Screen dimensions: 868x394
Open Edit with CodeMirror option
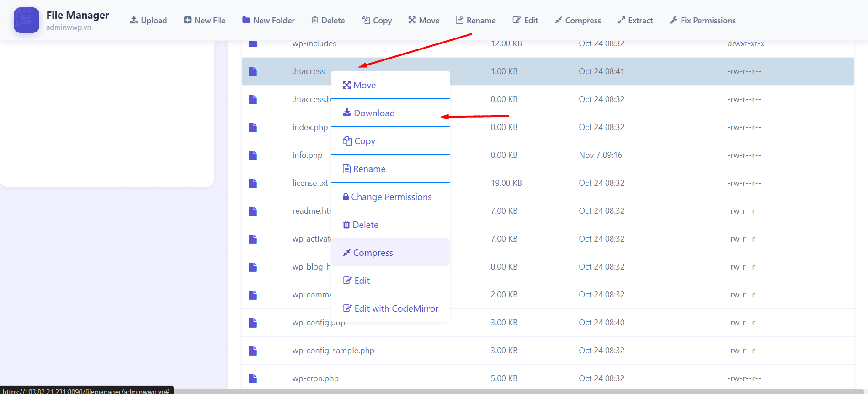391,308
